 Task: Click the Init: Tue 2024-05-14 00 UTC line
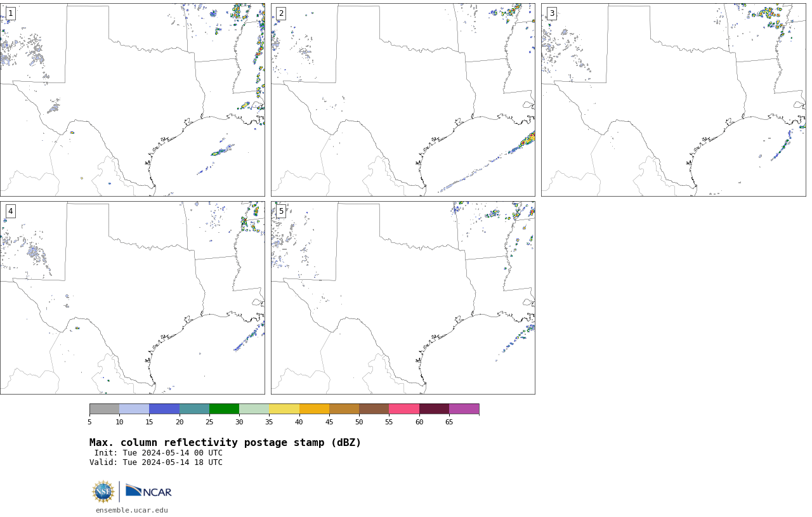159,453
